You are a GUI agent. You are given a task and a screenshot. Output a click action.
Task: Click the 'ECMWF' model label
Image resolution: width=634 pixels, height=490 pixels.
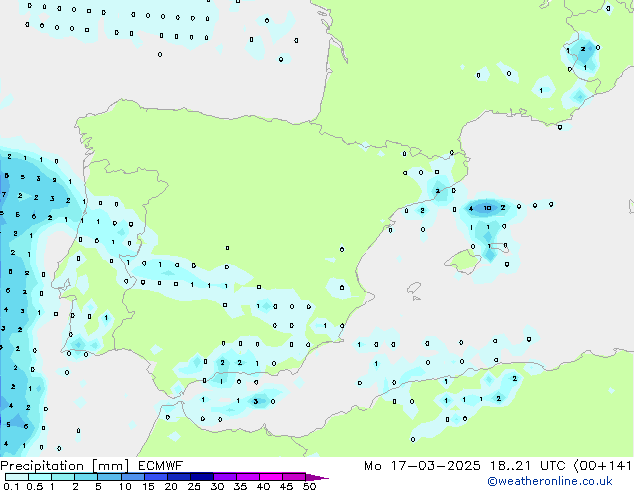161,466
